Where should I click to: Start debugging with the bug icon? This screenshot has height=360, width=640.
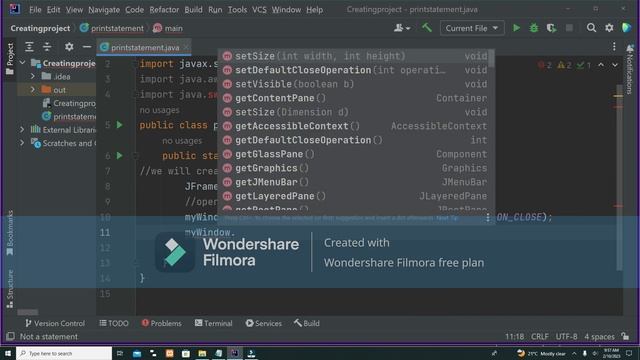point(534,28)
